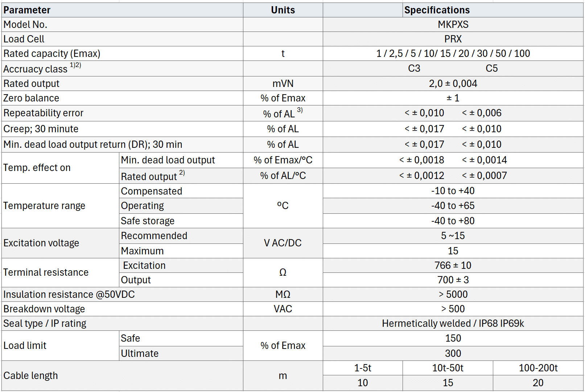
Task: Select the 100-200t cable length cell
Action: (538, 368)
